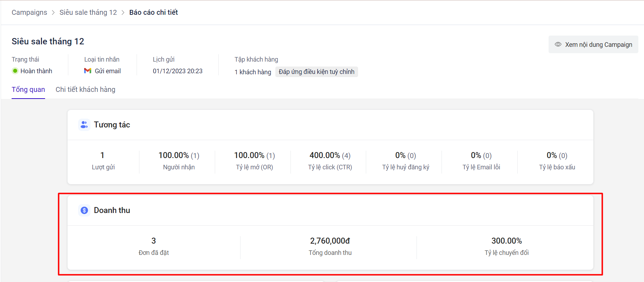644x282 pixels.
Task: Click the Tổng doanh thu value 2,760,000đ
Action: (330, 241)
